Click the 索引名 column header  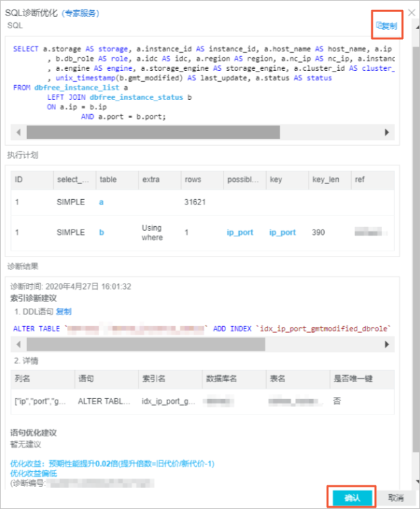point(171,379)
